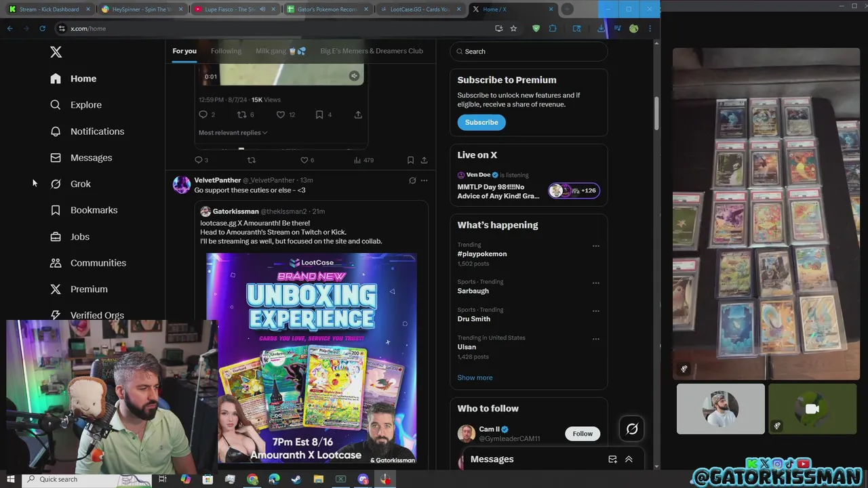
Task: Like the quoted post with 12 likes
Action: pos(285,115)
